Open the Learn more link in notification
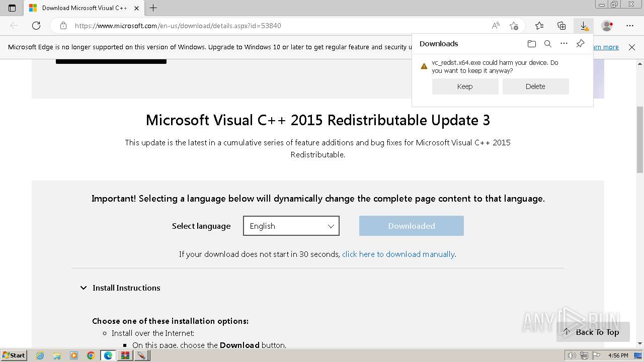The width and height of the screenshot is (644, 362). click(x=606, y=47)
